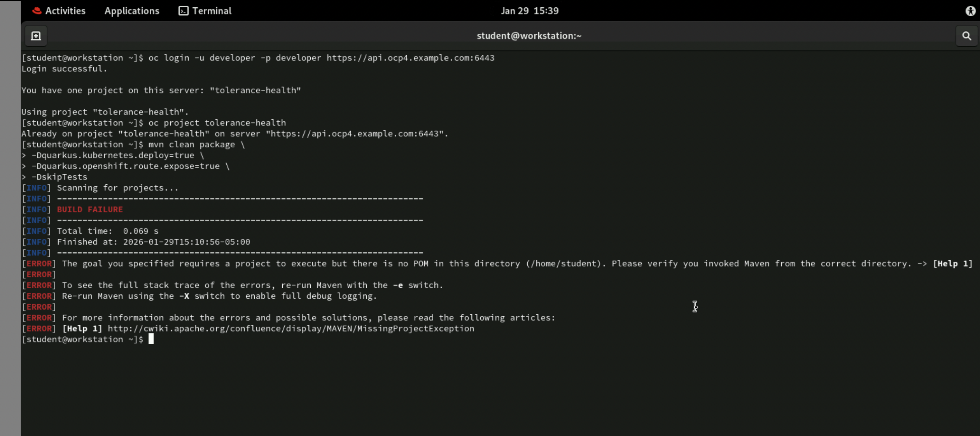This screenshot has width=980, height=436.
Task: Click the red BUILD FAILURE text
Action: [x=90, y=209]
